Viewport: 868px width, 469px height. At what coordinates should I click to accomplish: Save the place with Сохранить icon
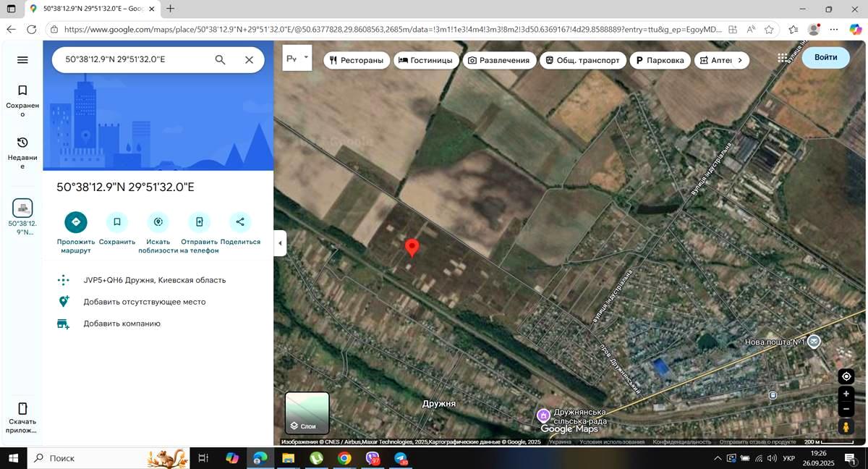point(116,222)
